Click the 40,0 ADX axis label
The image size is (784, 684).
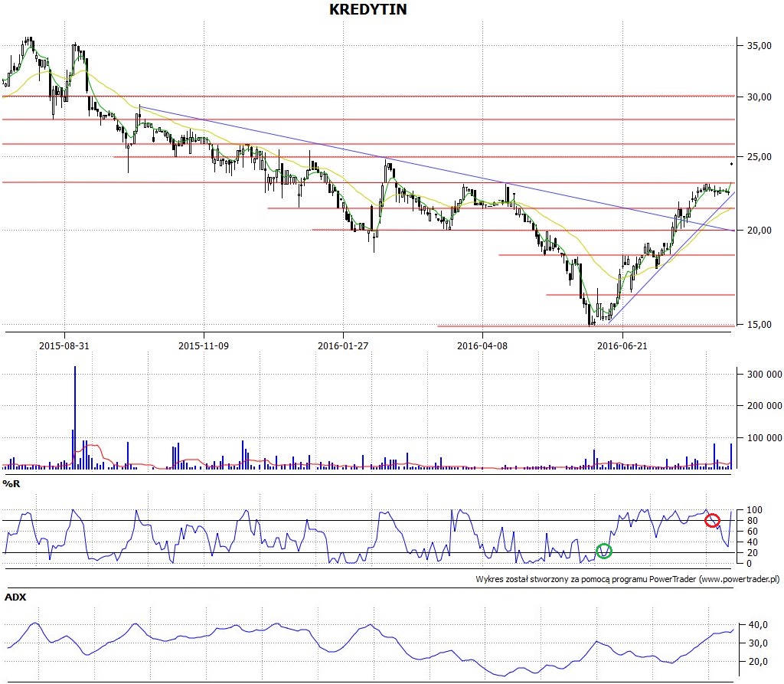757,625
